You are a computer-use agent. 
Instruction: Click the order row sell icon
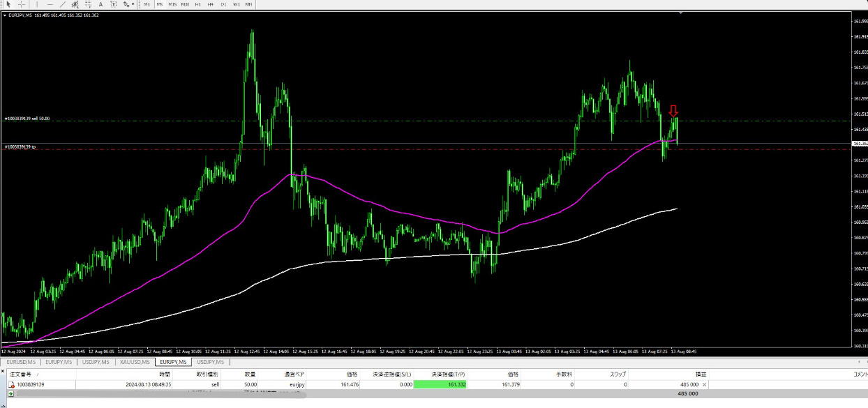[x=11, y=384]
